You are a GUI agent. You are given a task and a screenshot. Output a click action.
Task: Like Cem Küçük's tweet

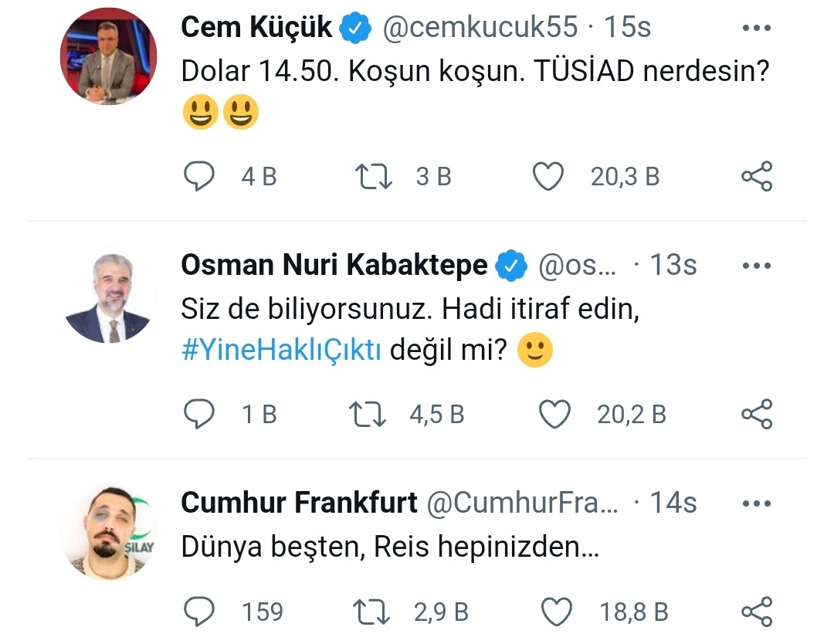(548, 177)
